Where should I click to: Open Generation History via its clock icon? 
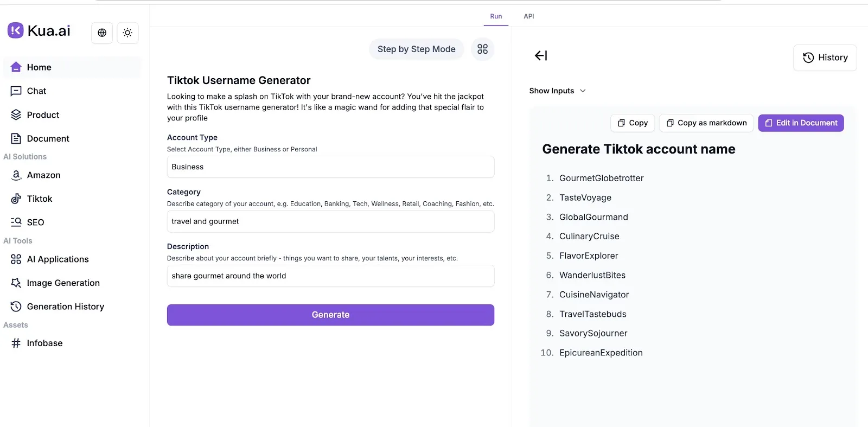coord(16,306)
